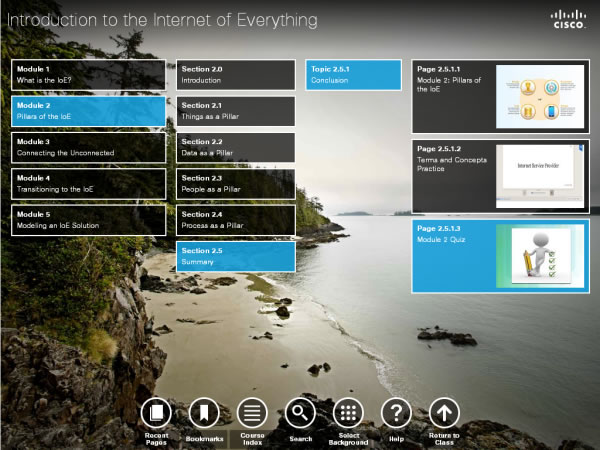Click the Help question mark icon

click(x=396, y=412)
